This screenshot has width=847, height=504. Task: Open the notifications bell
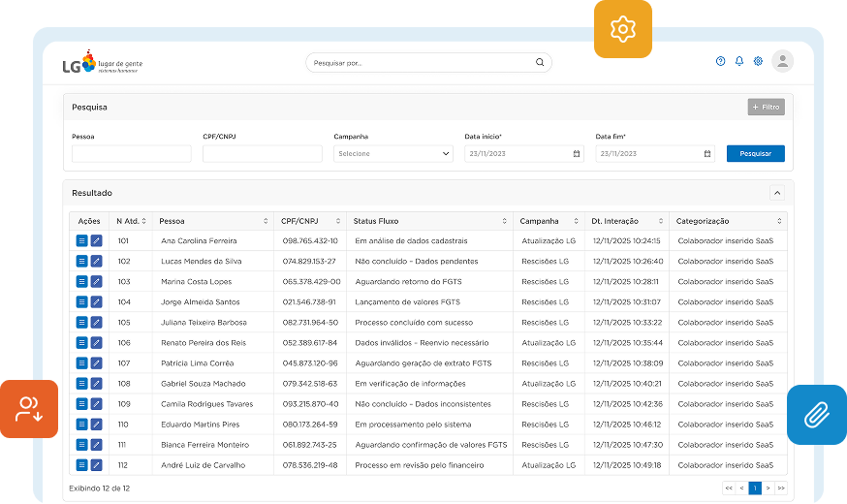point(739,61)
